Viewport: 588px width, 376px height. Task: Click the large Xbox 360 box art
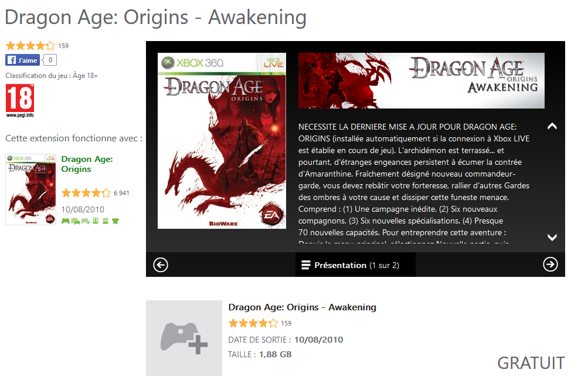tap(222, 141)
